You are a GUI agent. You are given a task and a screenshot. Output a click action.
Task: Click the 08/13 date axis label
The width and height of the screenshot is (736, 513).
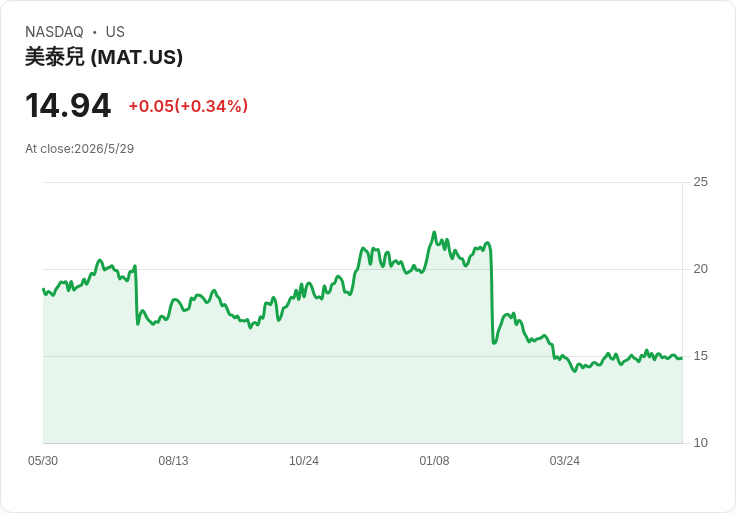173,461
